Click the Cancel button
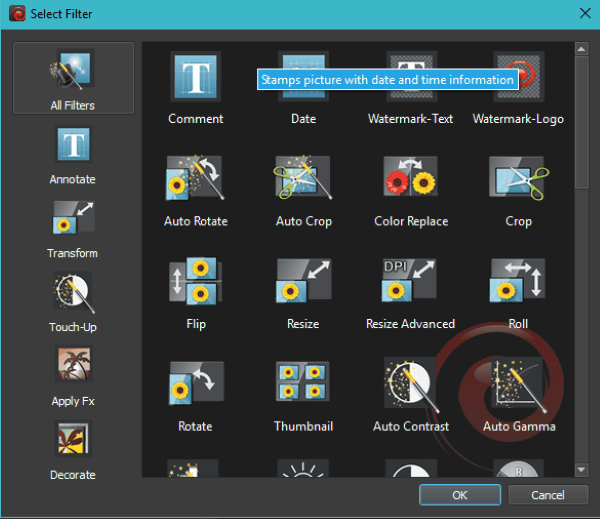This screenshot has width=600, height=519. pyautogui.click(x=549, y=495)
